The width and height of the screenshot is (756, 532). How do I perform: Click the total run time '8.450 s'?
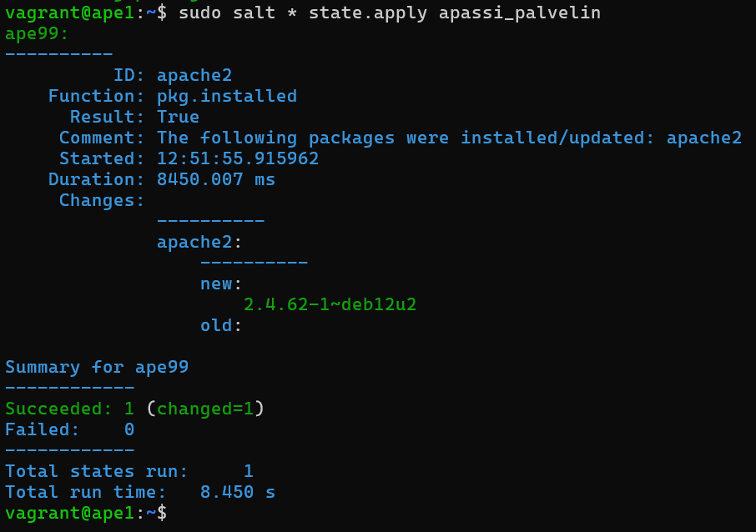click(x=237, y=492)
